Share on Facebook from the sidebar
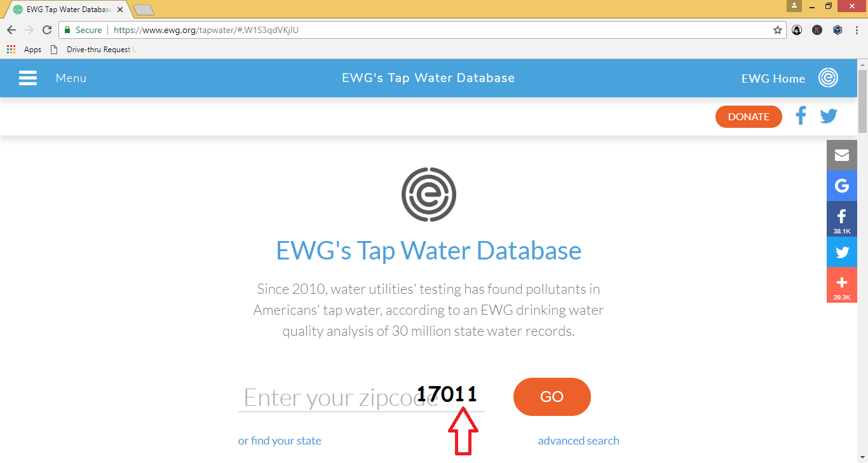 [x=842, y=219]
